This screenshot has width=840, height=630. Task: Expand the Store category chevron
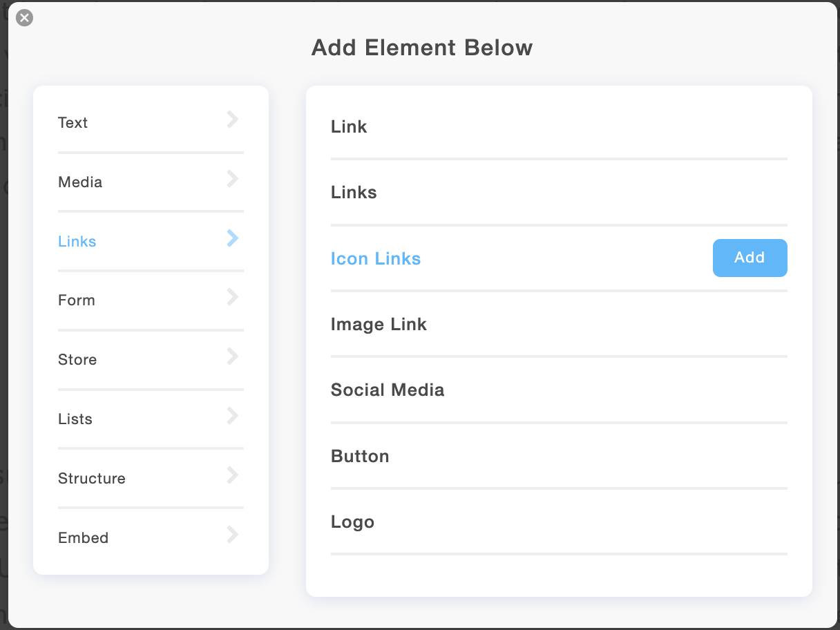tap(231, 356)
